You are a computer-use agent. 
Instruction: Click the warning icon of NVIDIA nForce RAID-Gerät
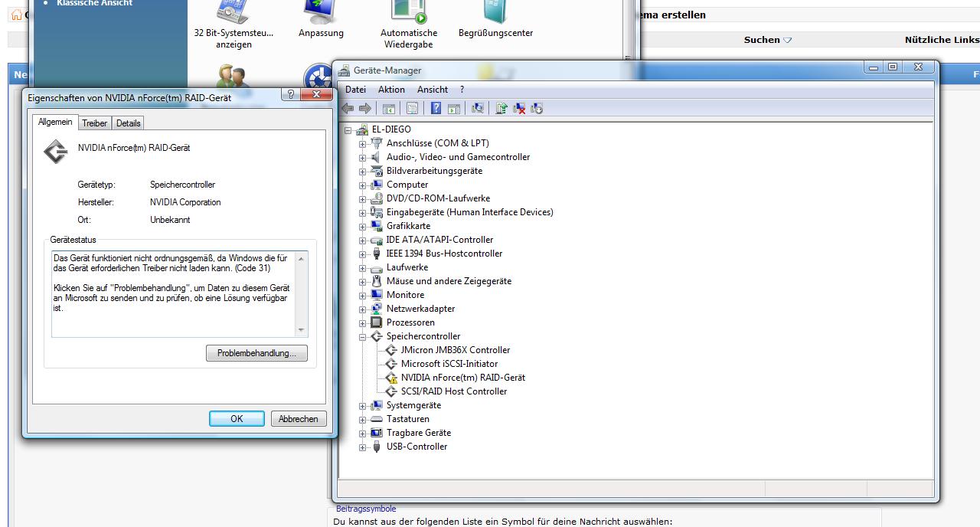391,378
